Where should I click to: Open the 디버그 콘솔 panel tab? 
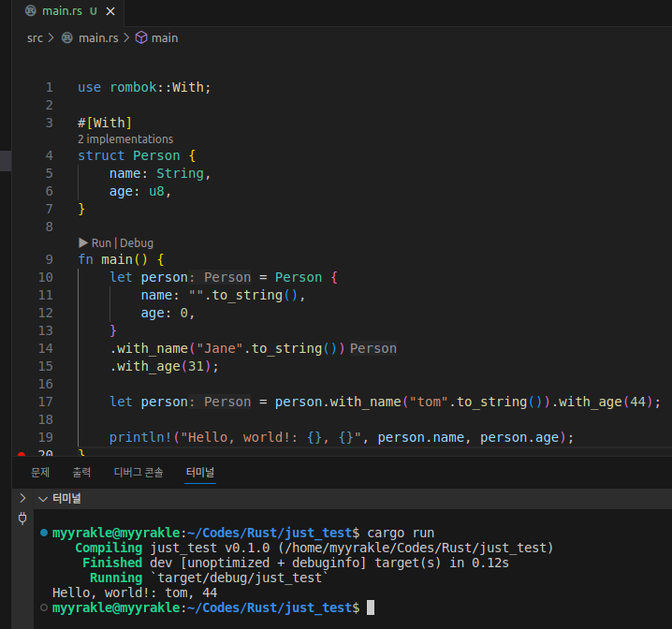(x=138, y=473)
